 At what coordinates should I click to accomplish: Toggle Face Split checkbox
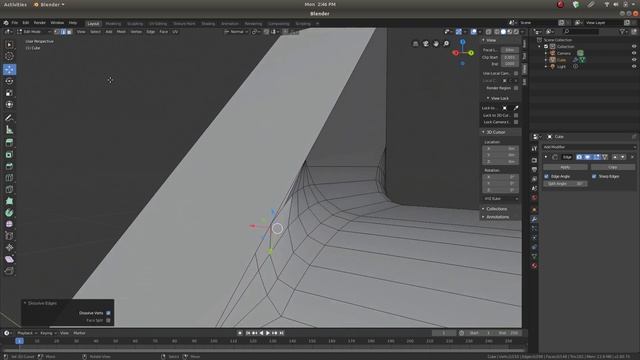(108, 320)
